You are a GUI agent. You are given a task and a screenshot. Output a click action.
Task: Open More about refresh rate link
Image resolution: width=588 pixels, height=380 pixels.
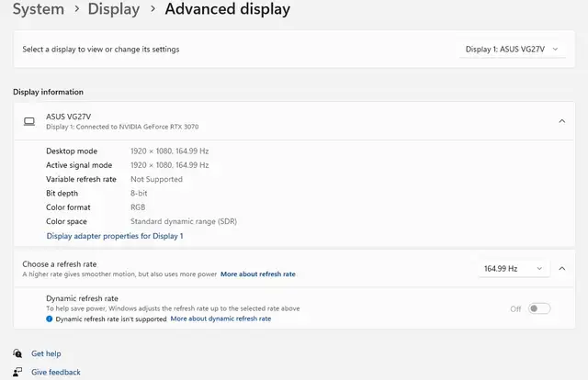(258, 274)
